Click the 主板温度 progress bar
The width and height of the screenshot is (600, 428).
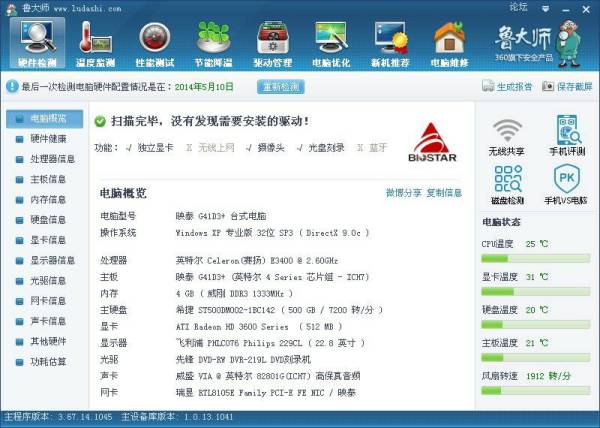pyautogui.click(x=535, y=358)
